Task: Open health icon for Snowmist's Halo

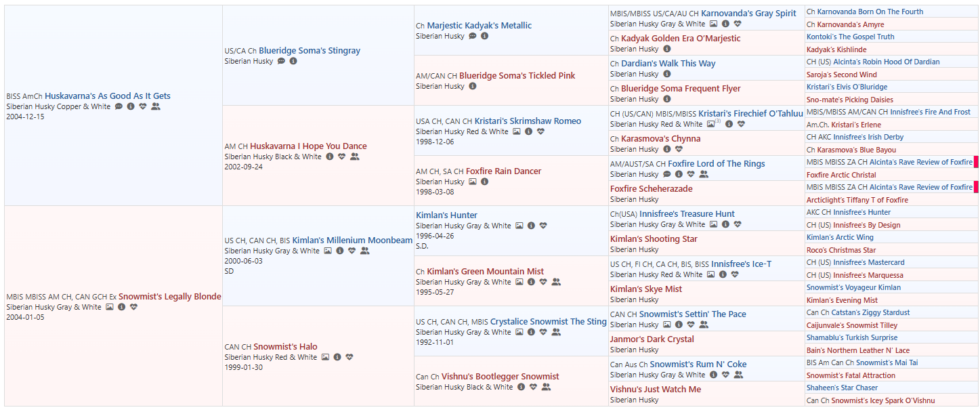Action: 348,357
